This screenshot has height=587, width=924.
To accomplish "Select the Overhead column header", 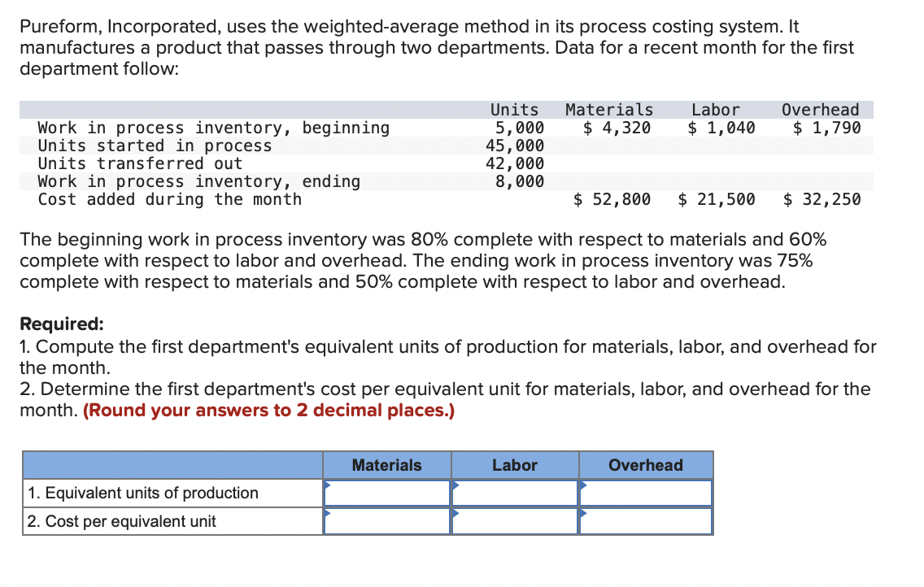I will click(x=645, y=465).
